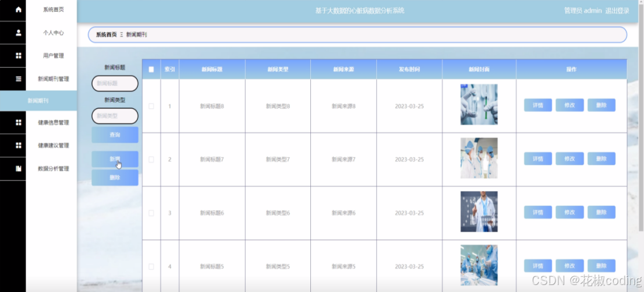Check the row 4 checkbox
The width and height of the screenshot is (644, 292).
(x=151, y=266)
